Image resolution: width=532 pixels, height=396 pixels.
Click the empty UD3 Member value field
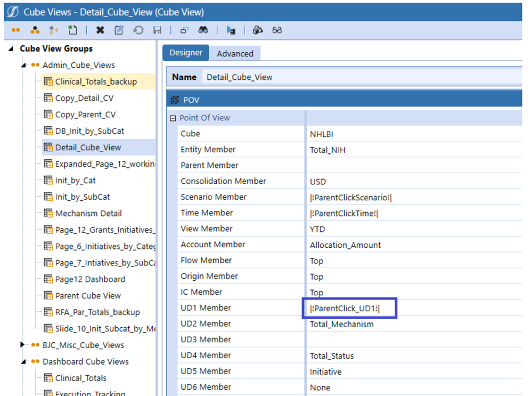click(414, 340)
